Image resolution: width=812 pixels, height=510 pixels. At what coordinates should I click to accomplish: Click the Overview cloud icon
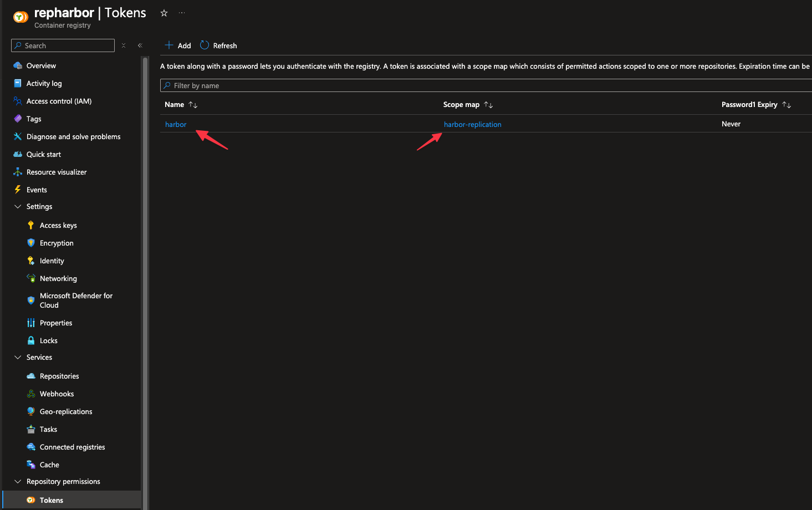pyautogui.click(x=18, y=65)
